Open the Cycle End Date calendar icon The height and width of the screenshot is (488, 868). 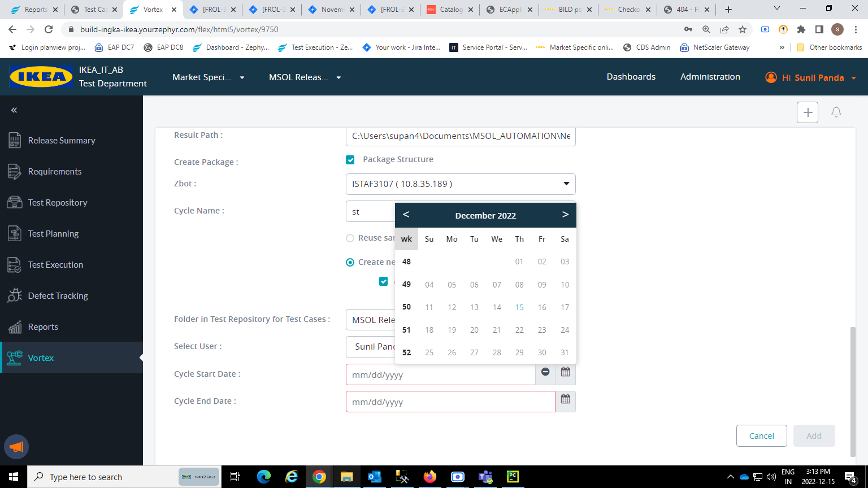(x=565, y=399)
